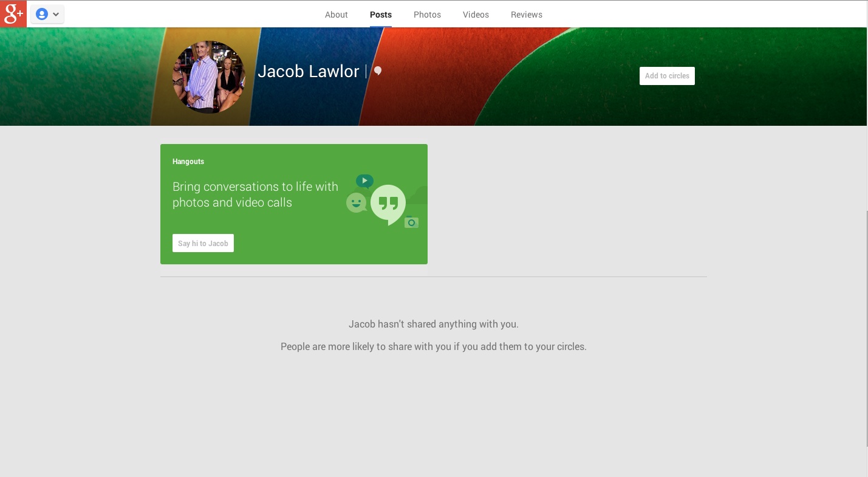
Task: Click the Say hi to Jacob button
Action: pos(203,243)
